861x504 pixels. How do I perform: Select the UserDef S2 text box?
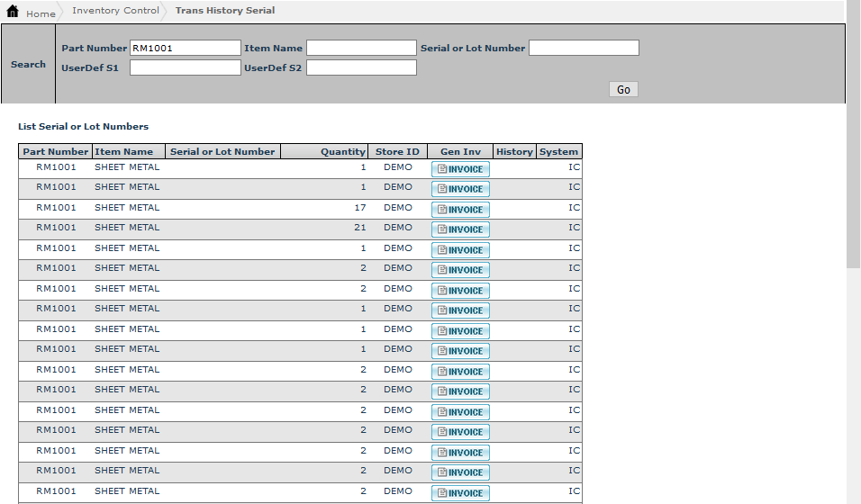click(361, 67)
